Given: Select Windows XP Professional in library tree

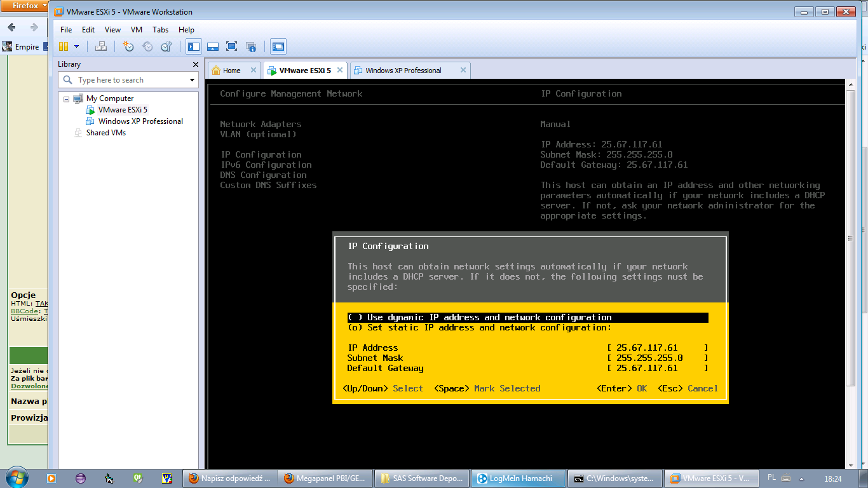Looking at the screenshot, I should (140, 121).
